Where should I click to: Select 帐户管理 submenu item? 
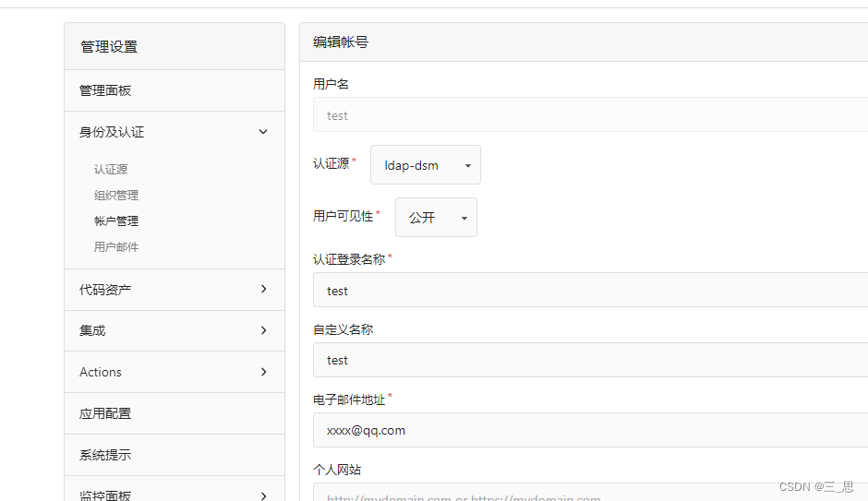click(116, 221)
